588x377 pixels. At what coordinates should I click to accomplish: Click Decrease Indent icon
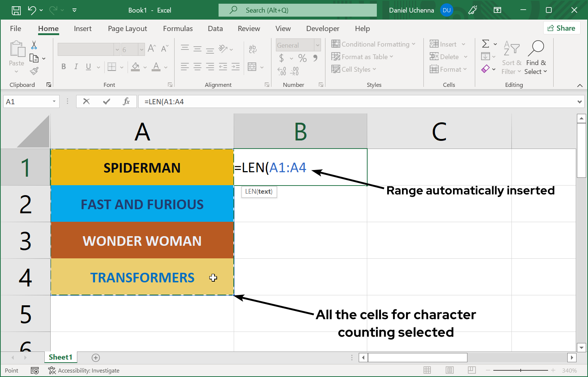pyautogui.click(x=223, y=67)
